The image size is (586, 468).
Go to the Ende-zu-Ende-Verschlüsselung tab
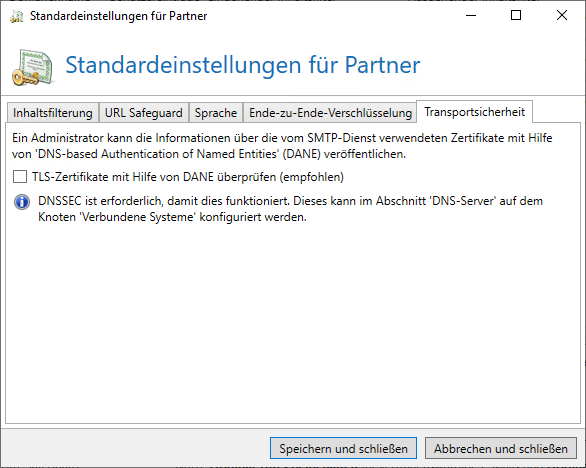click(x=330, y=113)
